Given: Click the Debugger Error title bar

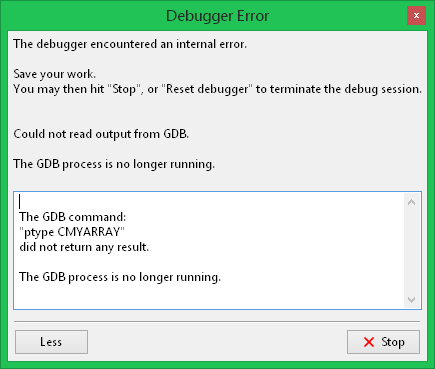Looking at the screenshot, I should [217, 16].
